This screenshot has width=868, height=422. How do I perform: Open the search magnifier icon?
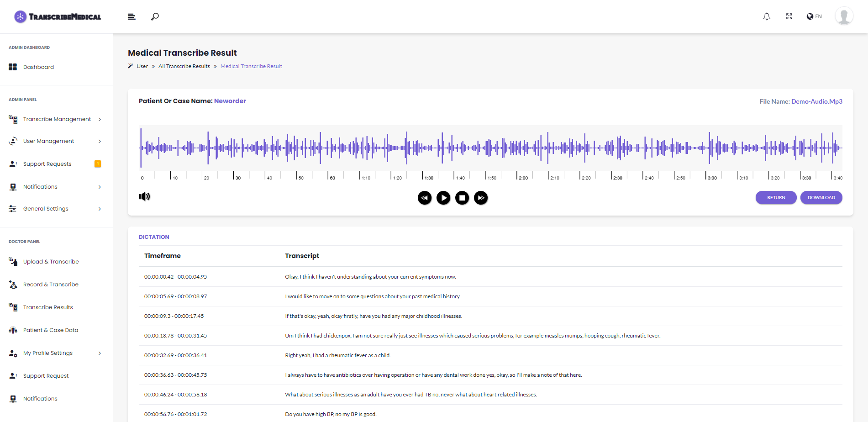click(x=155, y=17)
